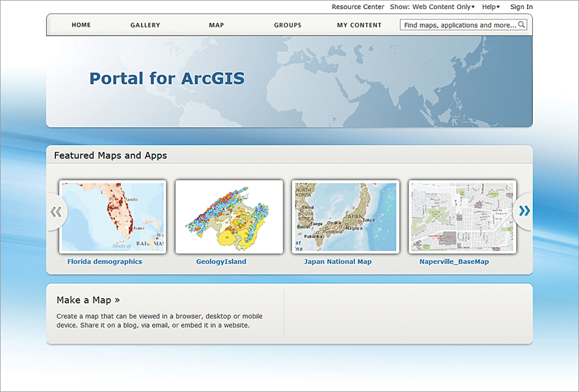
Task: Select the GeologyIsland map thumbnail
Action: [230, 217]
